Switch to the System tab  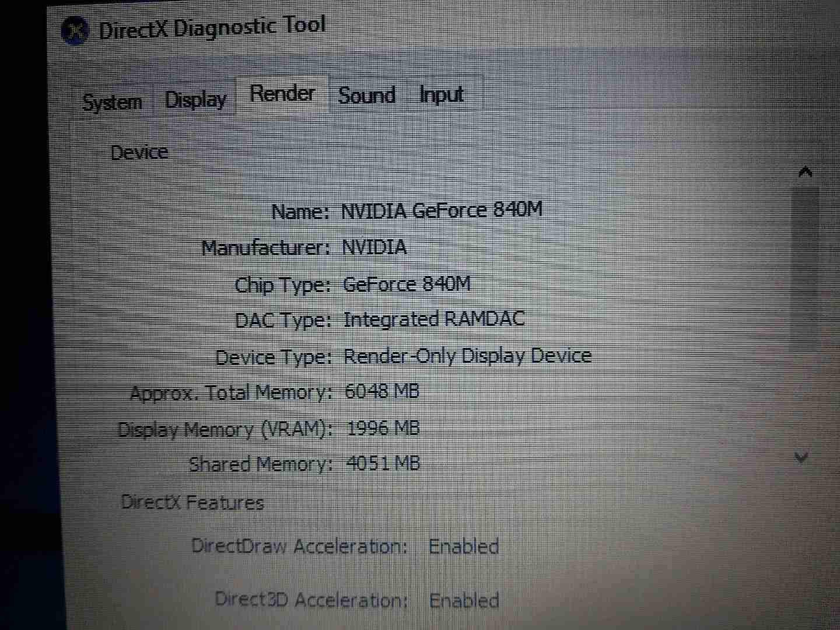coord(113,101)
